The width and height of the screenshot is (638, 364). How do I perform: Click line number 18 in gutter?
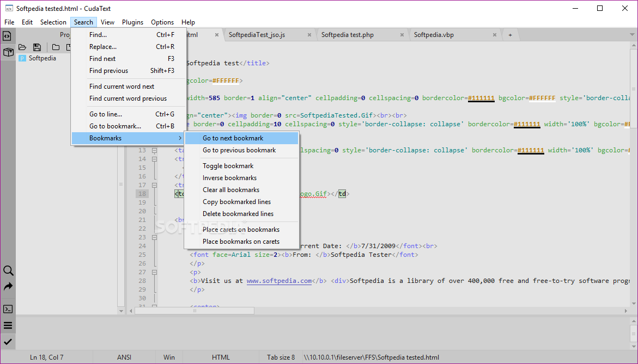[142, 194]
